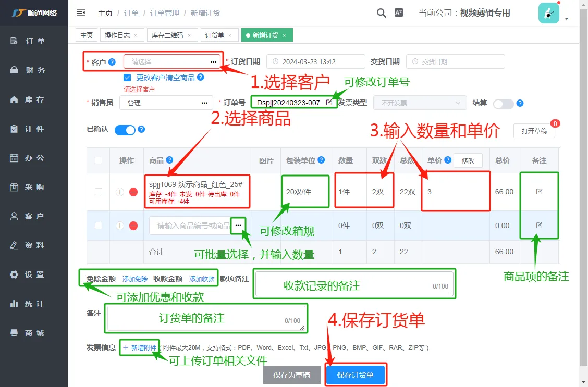
Task: Expand the 发票类型 dropdown
Action: [x=420, y=103]
